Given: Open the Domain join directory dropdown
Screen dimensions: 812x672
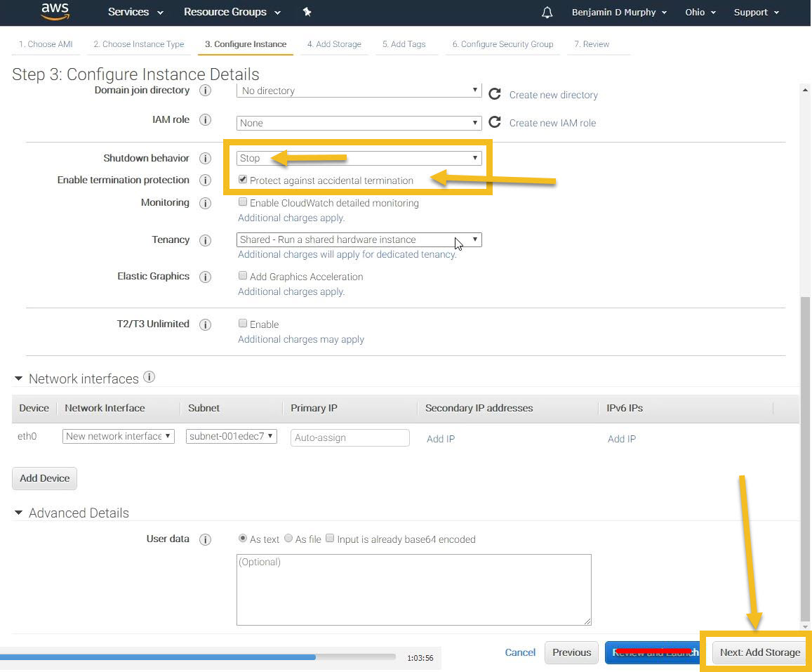Looking at the screenshot, I should pyautogui.click(x=359, y=91).
